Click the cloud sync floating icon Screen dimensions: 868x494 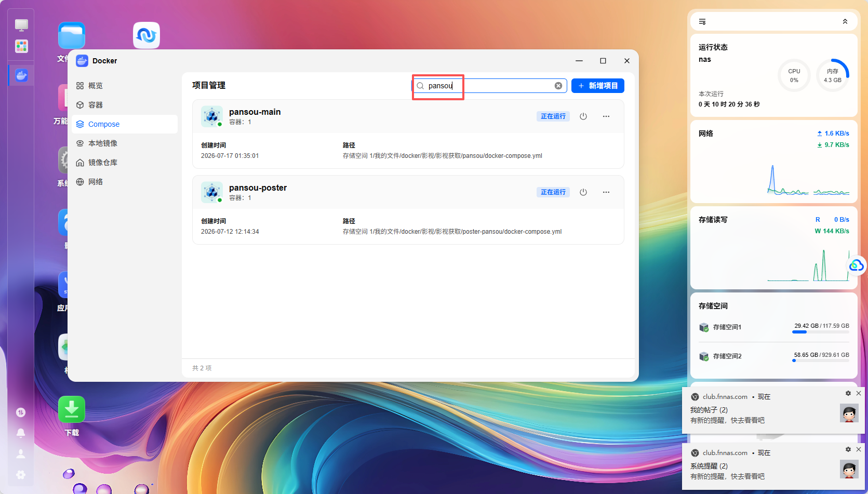(857, 266)
